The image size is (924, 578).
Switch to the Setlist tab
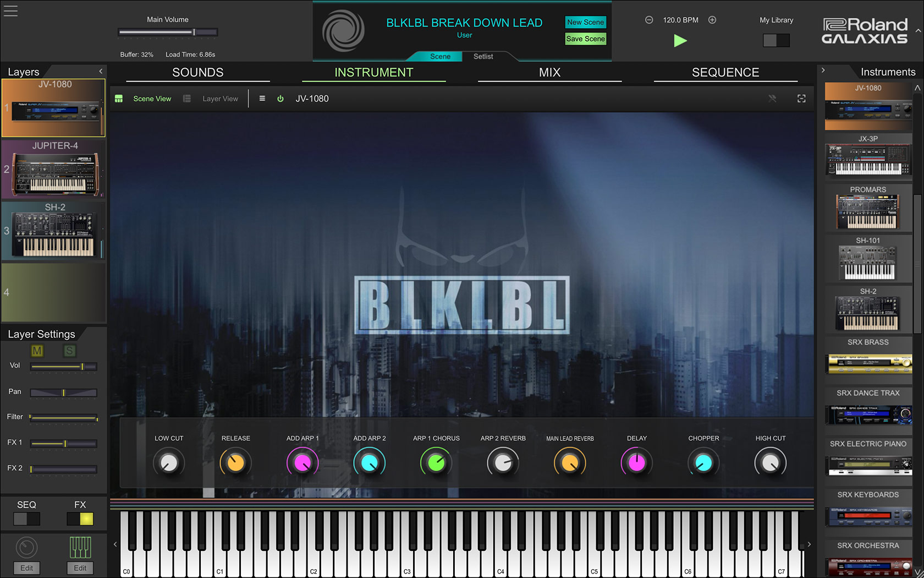pos(483,56)
